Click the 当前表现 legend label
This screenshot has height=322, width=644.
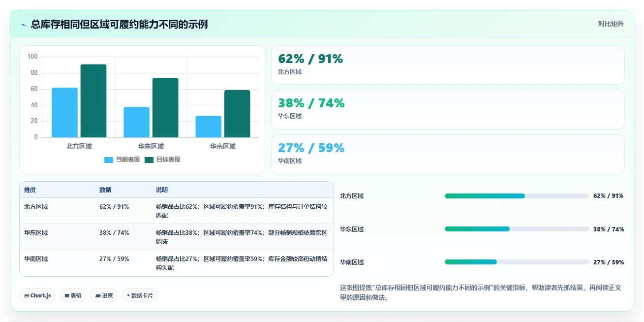pyautogui.click(x=127, y=160)
